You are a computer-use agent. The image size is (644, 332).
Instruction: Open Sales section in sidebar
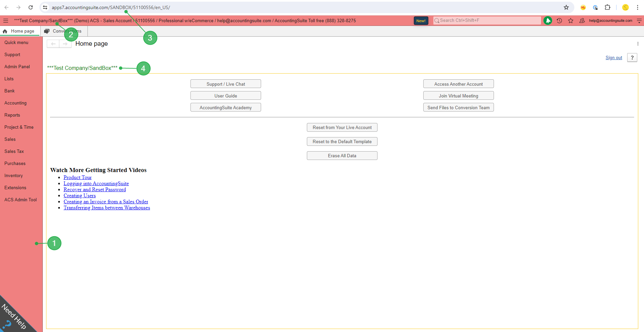[10, 139]
